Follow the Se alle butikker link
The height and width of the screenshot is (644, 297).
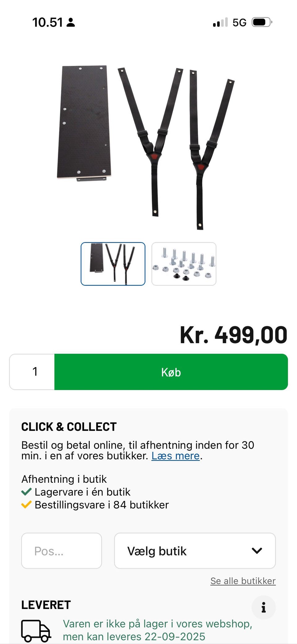(x=243, y=581)
